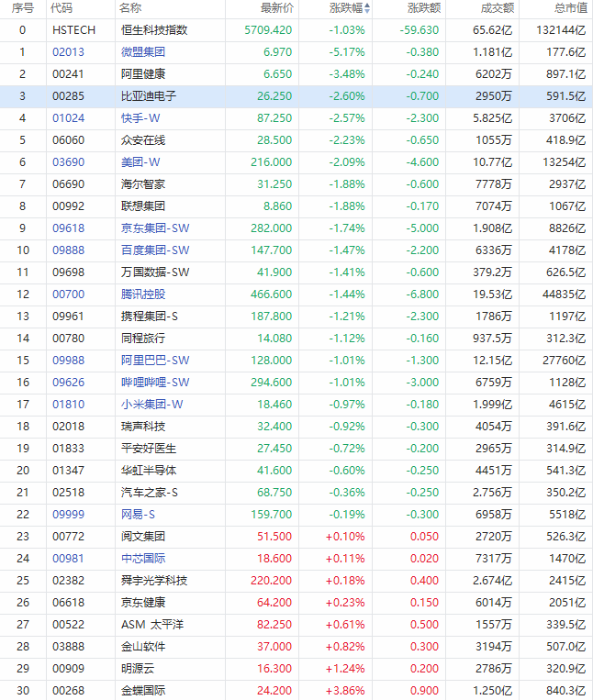Click 京东集团-SW change amount -5.000
This screenshot has height=700, width=593.
click(x=422, y=228)
